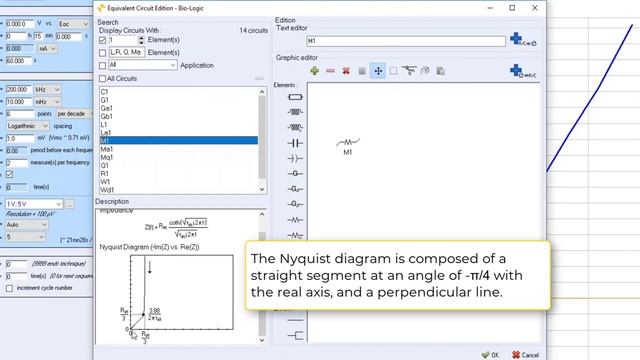Click the Text editor field containing M1
640x360 pixels.
406,41
